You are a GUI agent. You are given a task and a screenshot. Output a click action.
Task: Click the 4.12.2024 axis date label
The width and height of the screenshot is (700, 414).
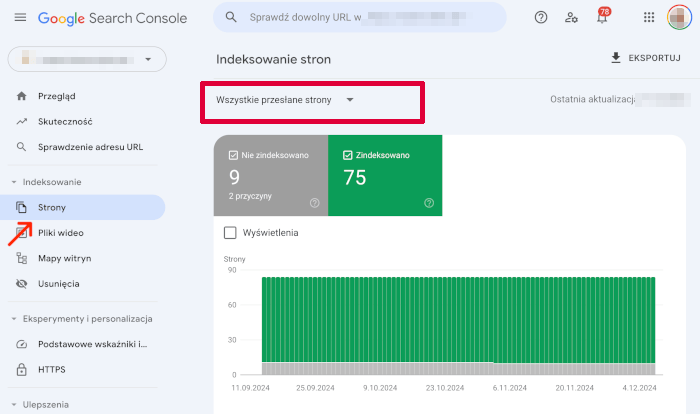click(x=639, y=388)
